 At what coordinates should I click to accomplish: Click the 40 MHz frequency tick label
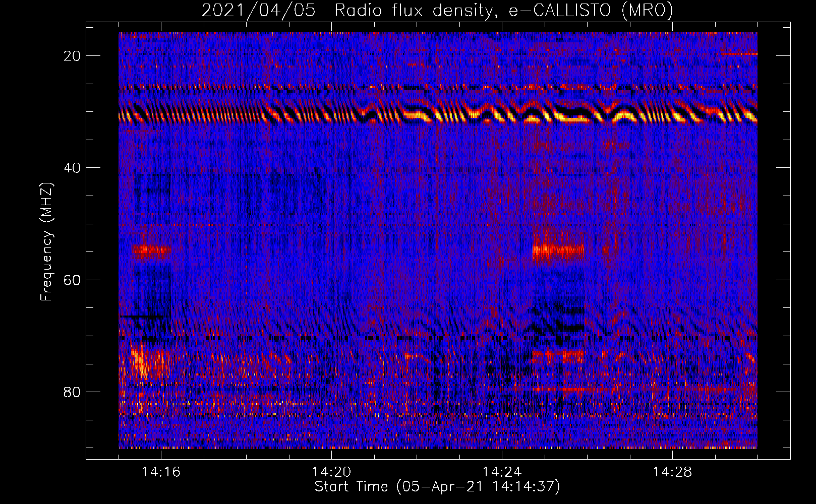73,168
